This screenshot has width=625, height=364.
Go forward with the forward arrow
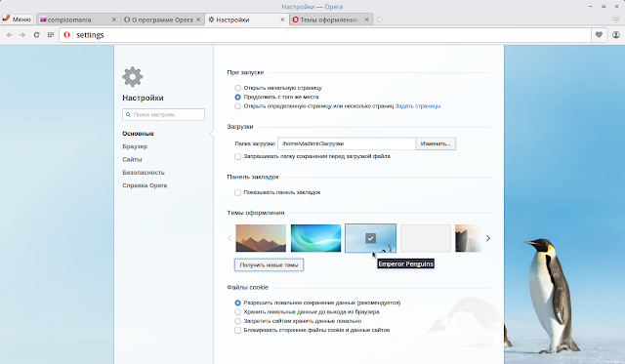pyautogui.click(x=22, y=35)
